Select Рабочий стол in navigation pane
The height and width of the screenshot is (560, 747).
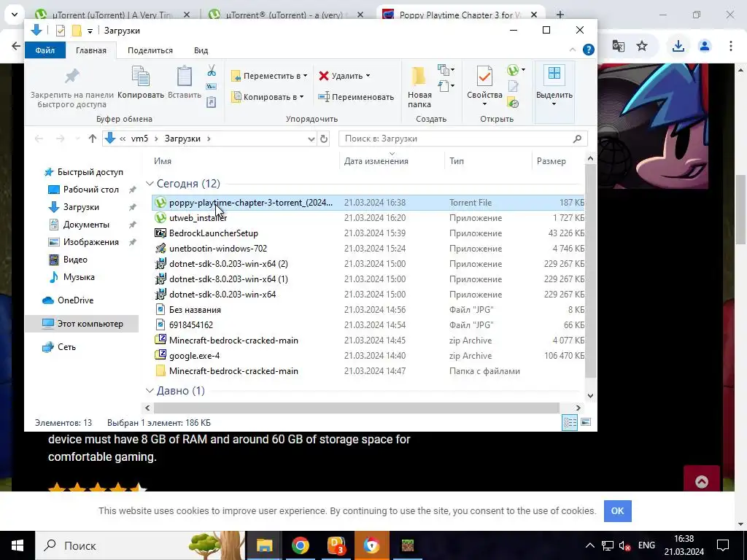[90, 190]
